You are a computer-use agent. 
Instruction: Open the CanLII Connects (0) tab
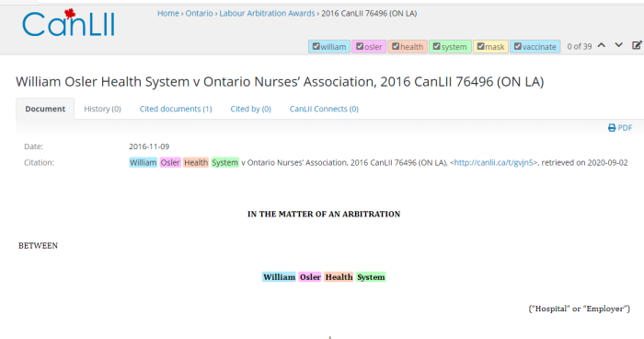pyautogui.click(x=324, y=109)
